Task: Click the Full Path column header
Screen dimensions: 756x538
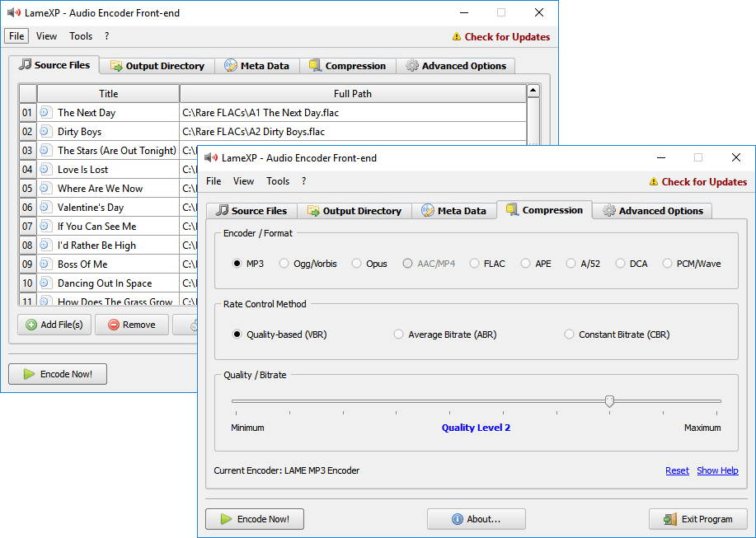Action: [353, 93]
